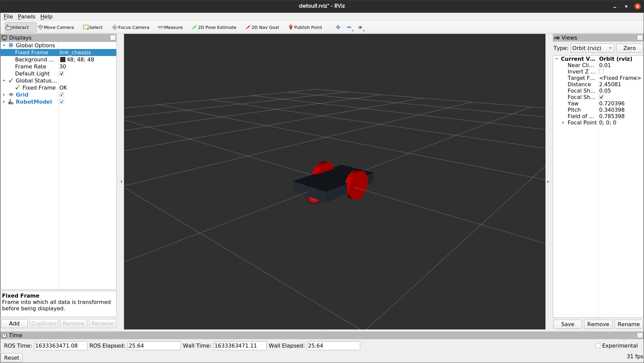Click the Rename view button
The width and height of the screenshot is (644, 363).
629,324
